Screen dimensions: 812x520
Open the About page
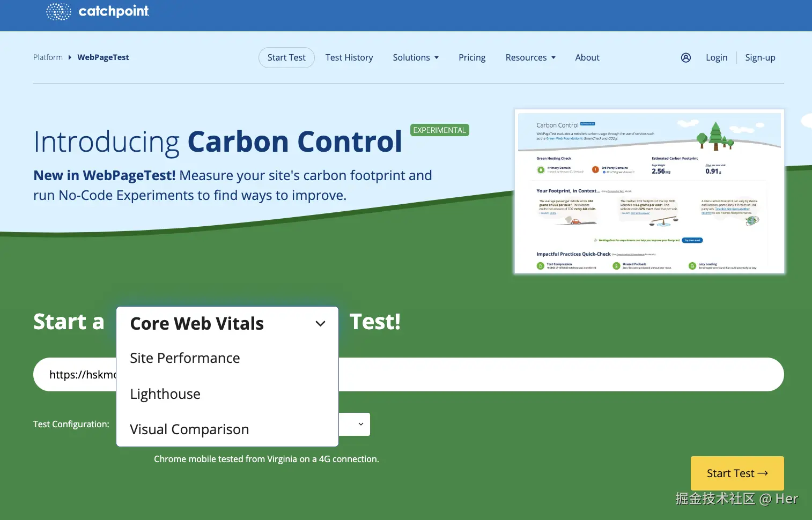(x=587, y=57)
